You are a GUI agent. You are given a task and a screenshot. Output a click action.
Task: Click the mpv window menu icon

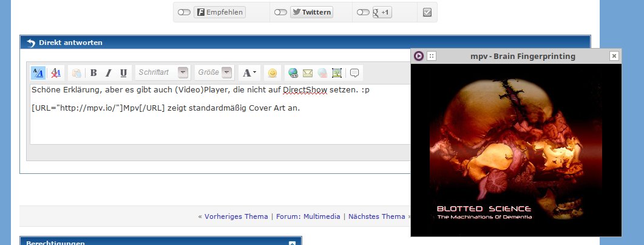coord(419,56)
